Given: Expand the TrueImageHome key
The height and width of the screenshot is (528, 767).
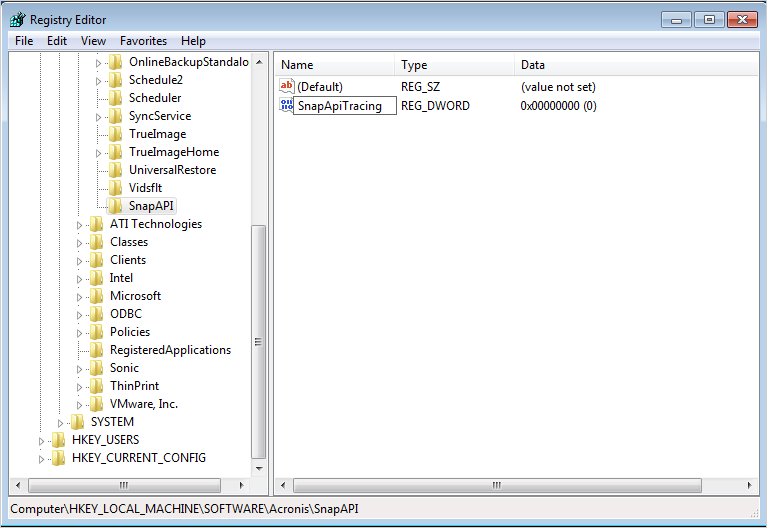Looking at the screenshot, I should pos(98,153).
